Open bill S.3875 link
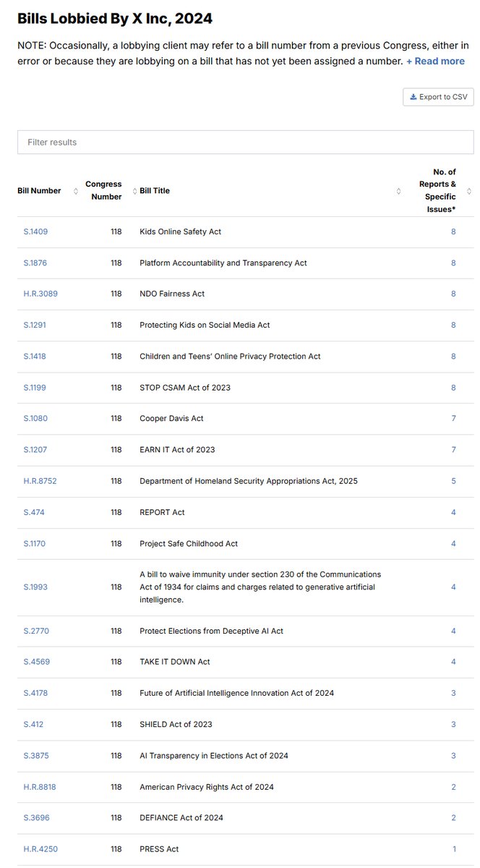The height and width of the screenshot is (868, 480). (36, 756)
